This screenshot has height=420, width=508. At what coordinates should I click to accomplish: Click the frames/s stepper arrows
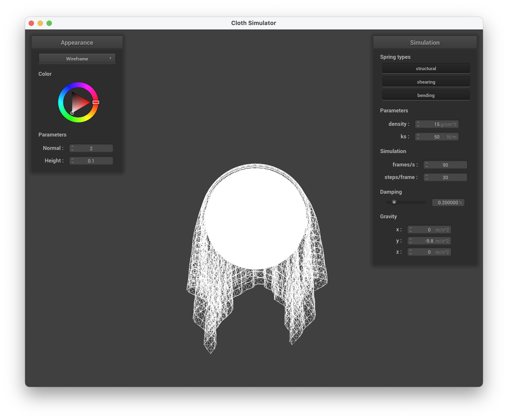click(x=426, y=165)
